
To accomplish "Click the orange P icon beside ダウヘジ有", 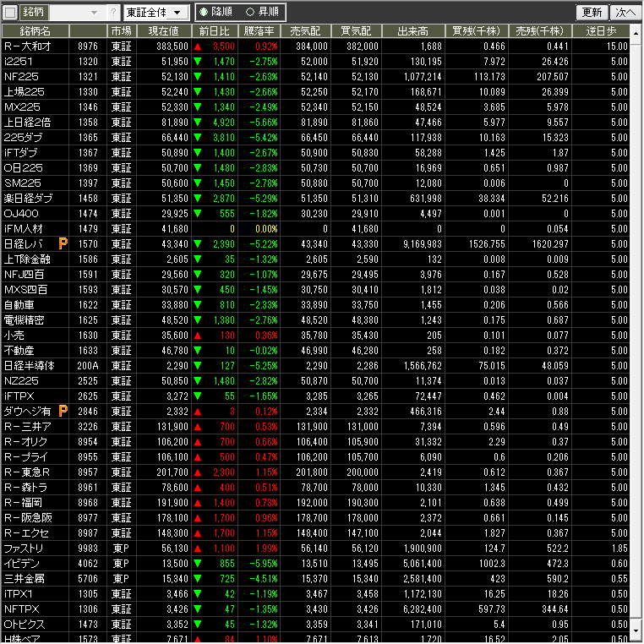I will click(63, 411).
